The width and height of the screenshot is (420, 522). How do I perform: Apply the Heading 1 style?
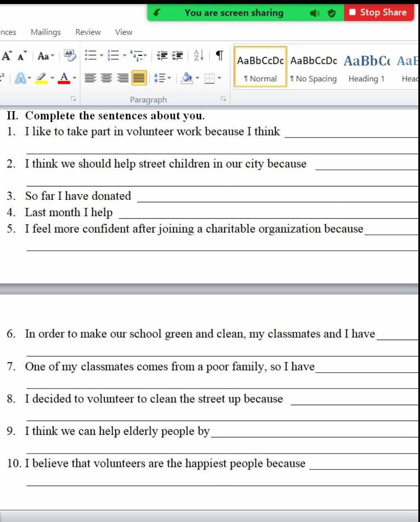pyautogui.click(x=367, y=67)
